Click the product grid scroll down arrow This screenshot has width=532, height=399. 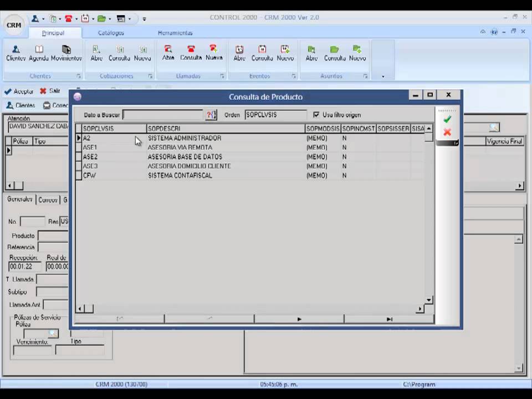pos(429,300)
